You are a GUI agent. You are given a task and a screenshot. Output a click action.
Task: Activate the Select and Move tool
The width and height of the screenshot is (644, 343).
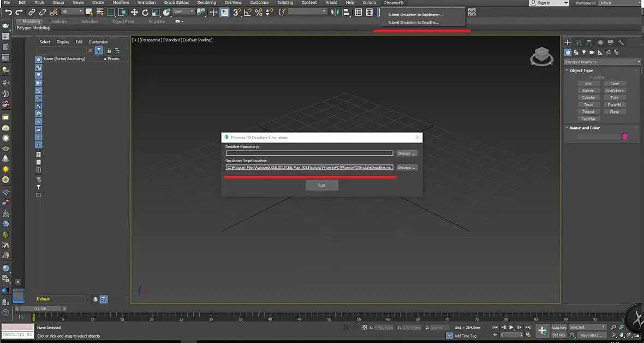click(x=134, y=13)
